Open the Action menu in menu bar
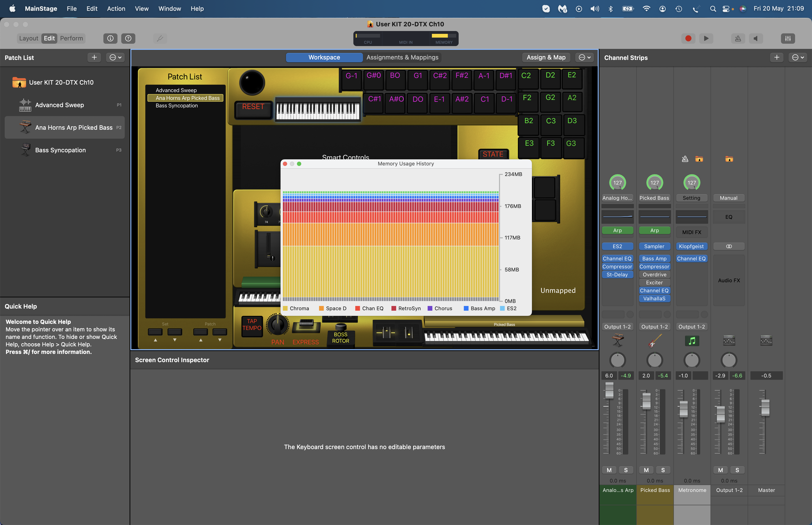Image resolution: width=812 pixels, height=525 pixels. 116,8
